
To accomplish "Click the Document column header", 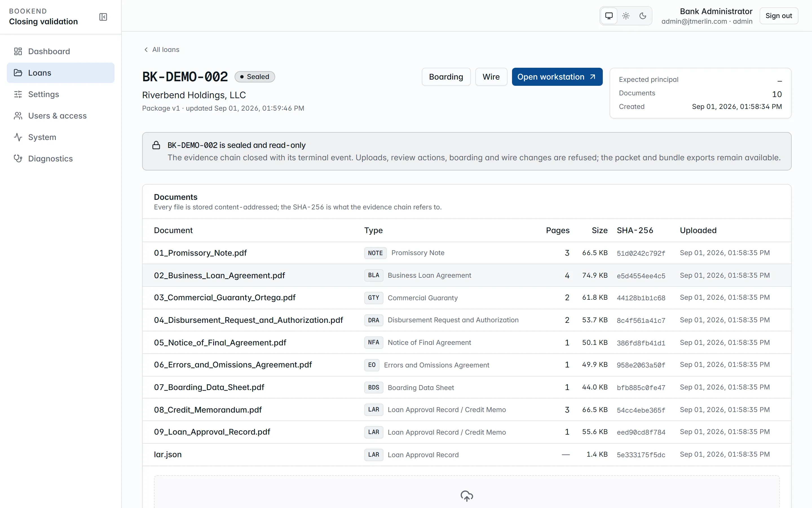I will pyautogui.click(x=173, y=231).
